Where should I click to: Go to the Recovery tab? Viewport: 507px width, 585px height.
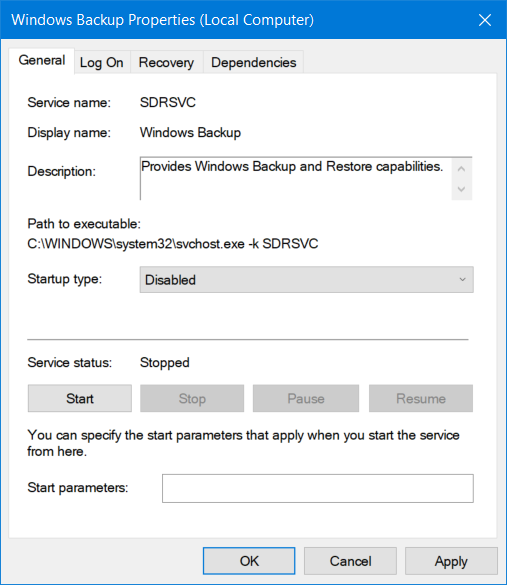[166, 62]
